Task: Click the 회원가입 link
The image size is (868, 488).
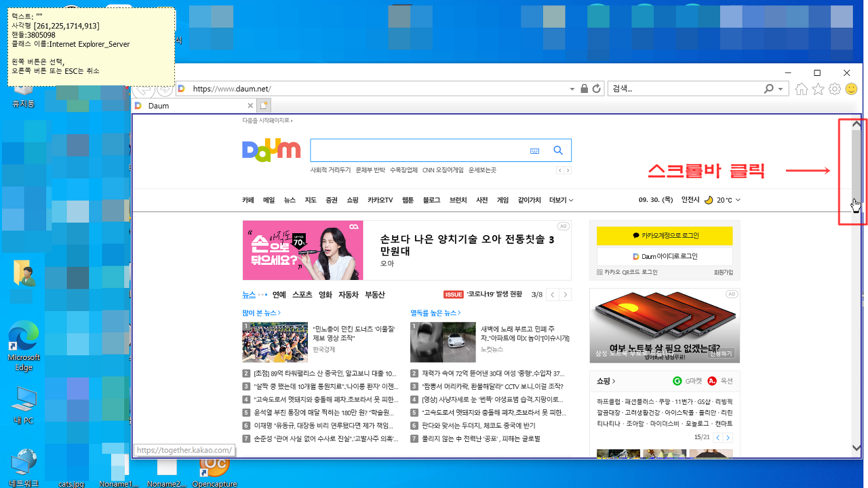Action: 723,272
